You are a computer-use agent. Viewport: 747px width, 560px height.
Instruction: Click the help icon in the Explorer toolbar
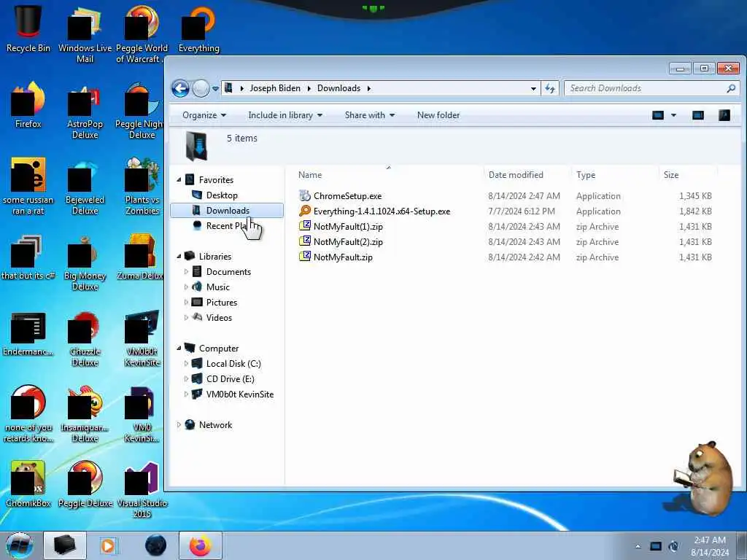click(x=724, y=115)
